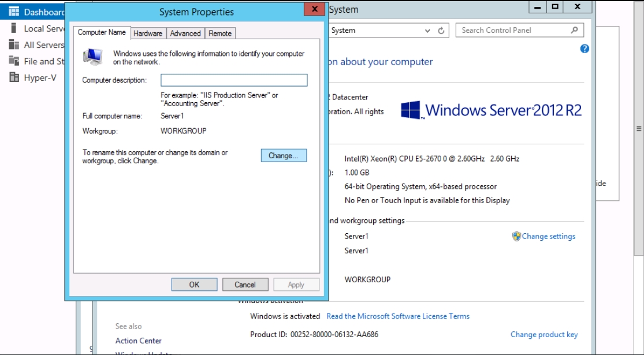Click the search magnifier in Control Panel search
The image size is (644, 355).
click(574, 30)
